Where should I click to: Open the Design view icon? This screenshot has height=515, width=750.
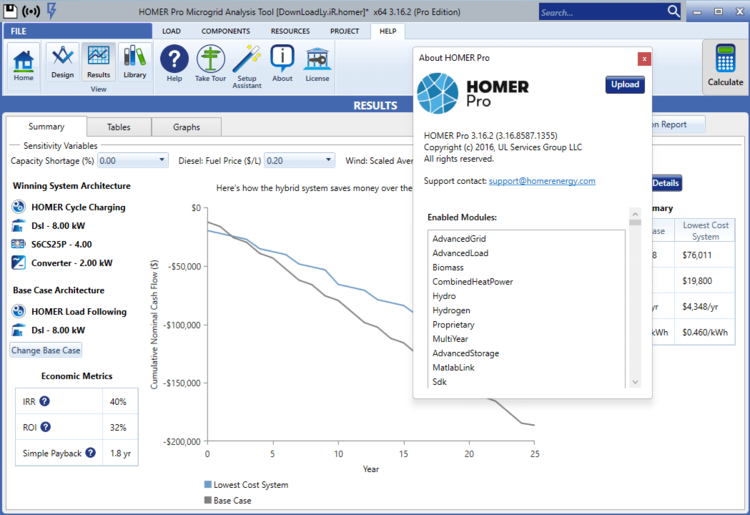(62, 60)
